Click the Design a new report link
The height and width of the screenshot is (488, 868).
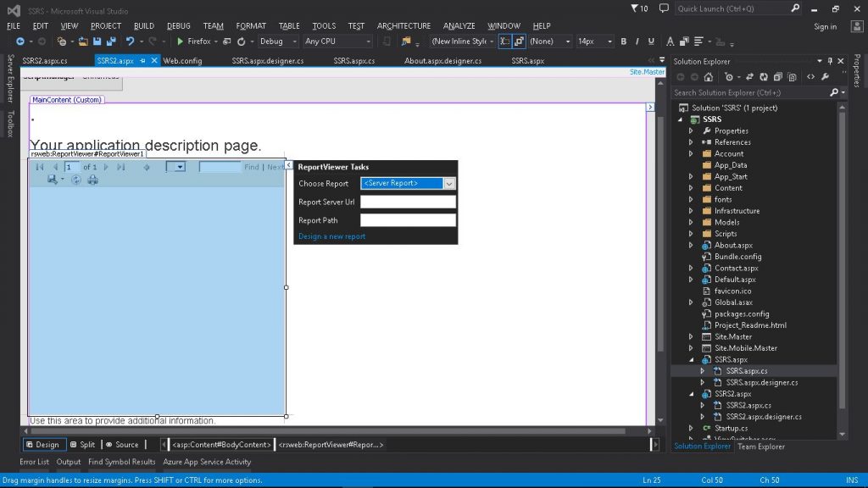331,236
